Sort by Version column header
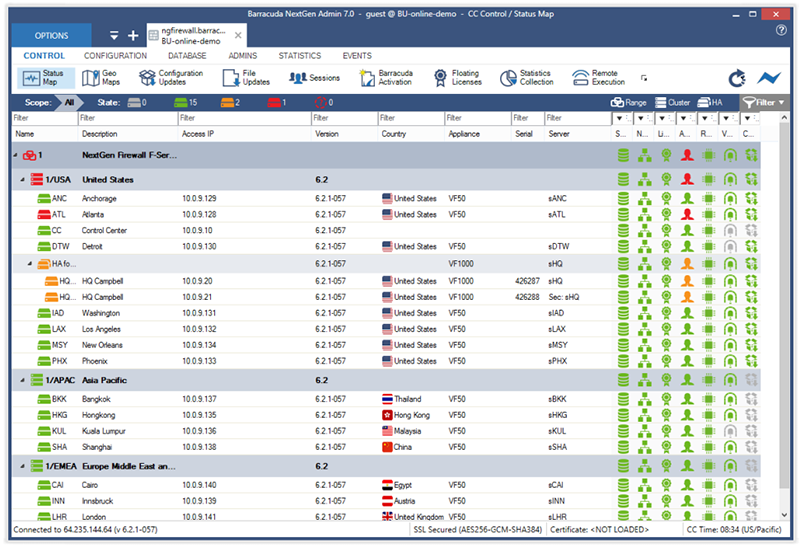Viewport: 800px width, 547px height. coord(344,134)
